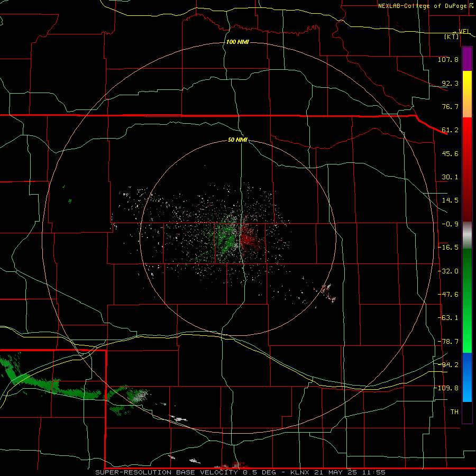The height and width of the screenshot is (476, 476).
Task: Click the Super-Resolution Base Velocity caption
Action: 241,472
